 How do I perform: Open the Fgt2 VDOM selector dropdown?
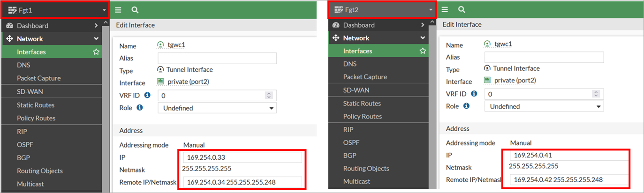(x=382, y=9)
